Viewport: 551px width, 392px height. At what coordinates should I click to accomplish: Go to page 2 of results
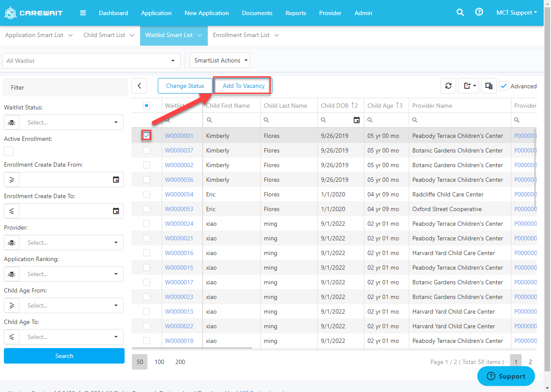coord(530,362)
